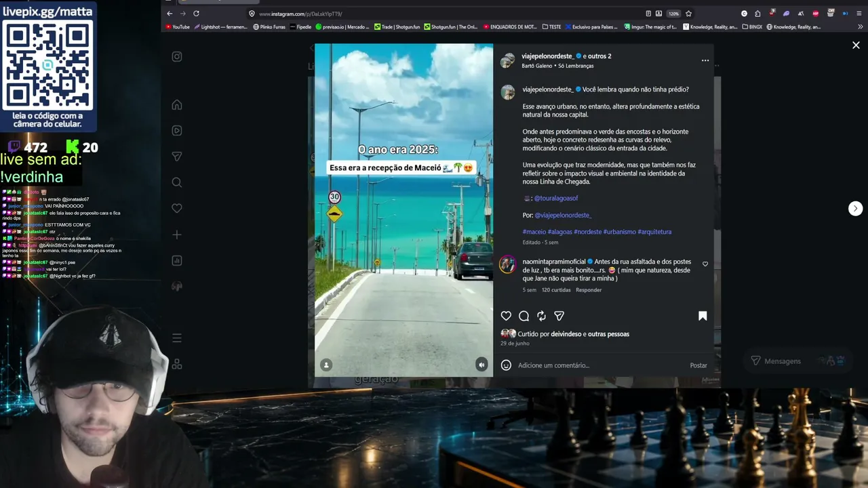Go to Instagram Home icon

point(177,104)
